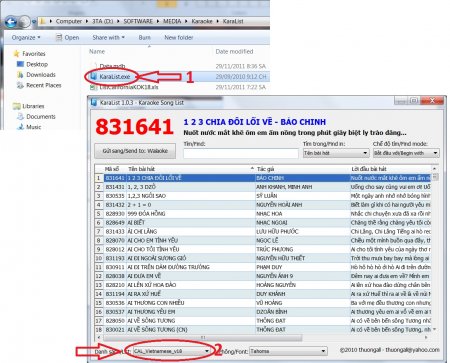
Task: Focus the Tìm/Find search field
Action: coord(241,153)
